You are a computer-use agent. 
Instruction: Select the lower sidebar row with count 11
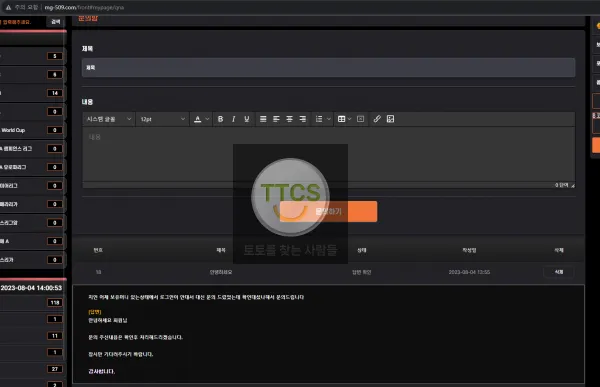coord(32,336)
